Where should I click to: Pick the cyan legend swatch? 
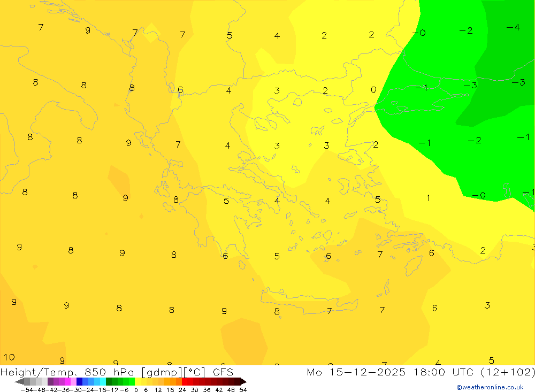(x=103, y=381)
